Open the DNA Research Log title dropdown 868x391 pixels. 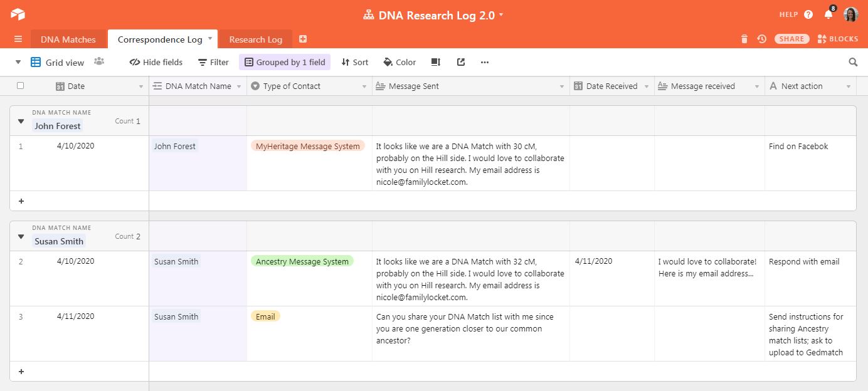coord(501,15)
